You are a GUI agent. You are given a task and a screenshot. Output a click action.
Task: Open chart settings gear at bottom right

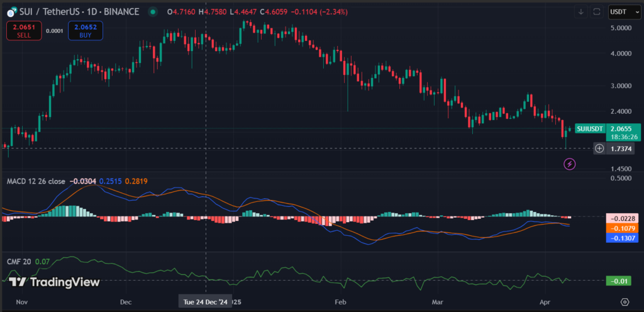click(625, 302)
